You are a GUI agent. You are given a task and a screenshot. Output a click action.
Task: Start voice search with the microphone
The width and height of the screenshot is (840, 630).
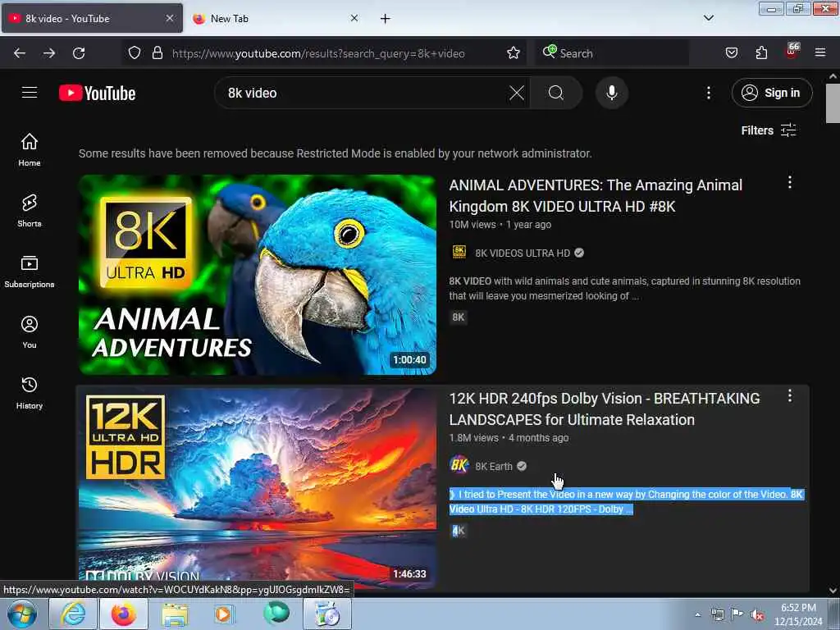pyautogui.click(x=611, y=93)
